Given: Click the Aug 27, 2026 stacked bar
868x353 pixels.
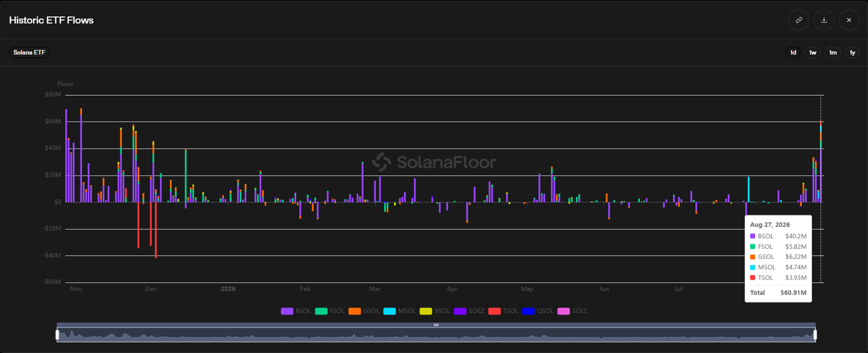Looking at the screenshot, I should [x=821, y=161].
